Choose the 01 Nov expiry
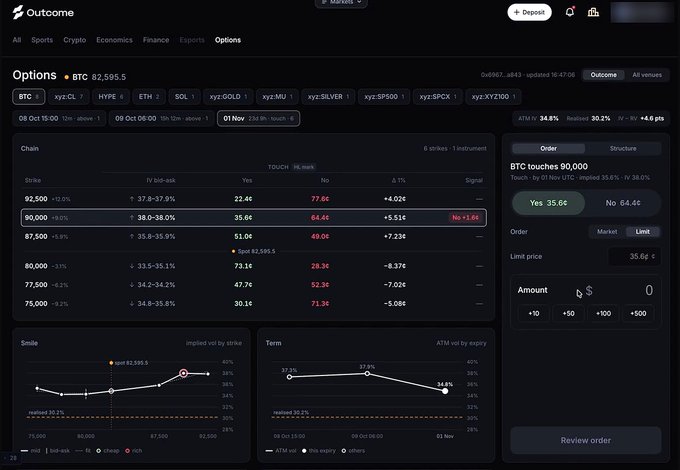The height and width of the screenshot is (470, 680). 258,118
